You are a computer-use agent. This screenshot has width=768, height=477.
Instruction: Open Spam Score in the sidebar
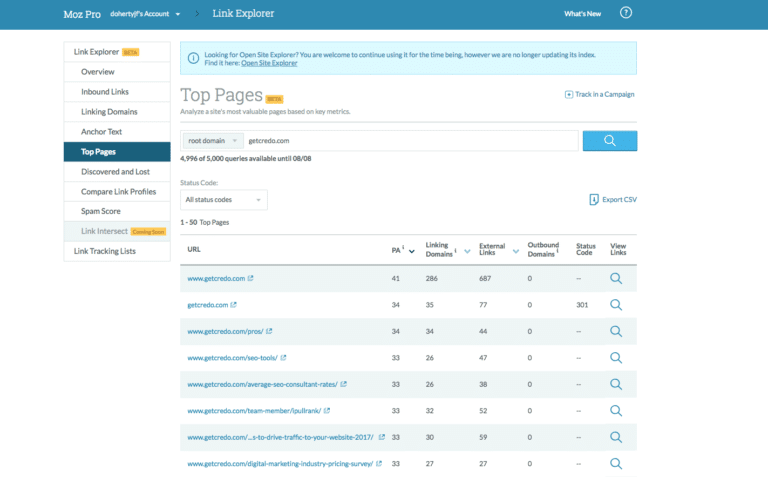click(117, 211)
